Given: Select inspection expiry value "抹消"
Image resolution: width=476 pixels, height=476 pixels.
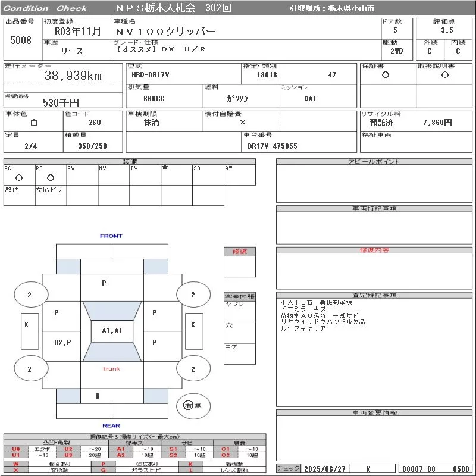Looking at the screenshot, I should tap(152, 123).
